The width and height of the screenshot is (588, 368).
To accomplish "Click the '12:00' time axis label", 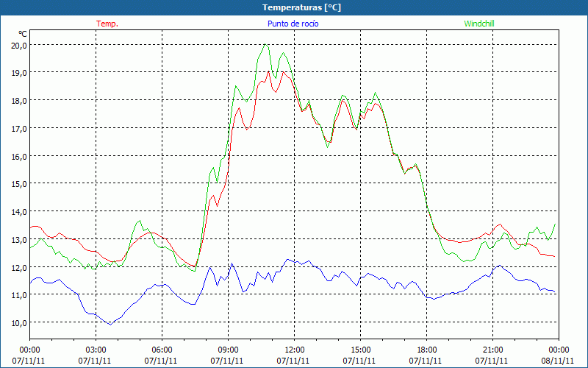I will tap(295, 350).
